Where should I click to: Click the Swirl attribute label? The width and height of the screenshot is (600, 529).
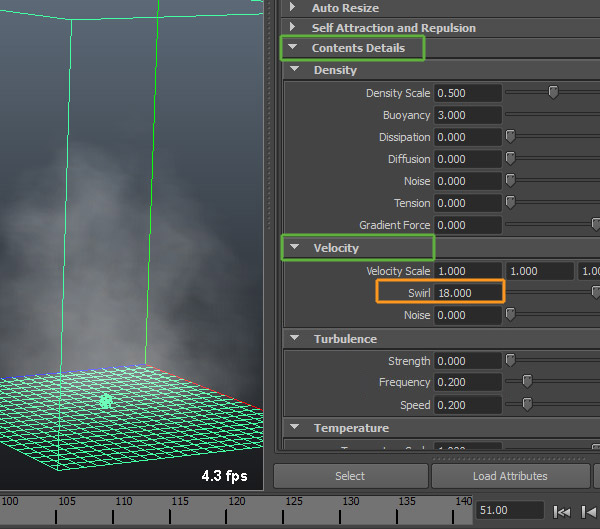[419, 293]
